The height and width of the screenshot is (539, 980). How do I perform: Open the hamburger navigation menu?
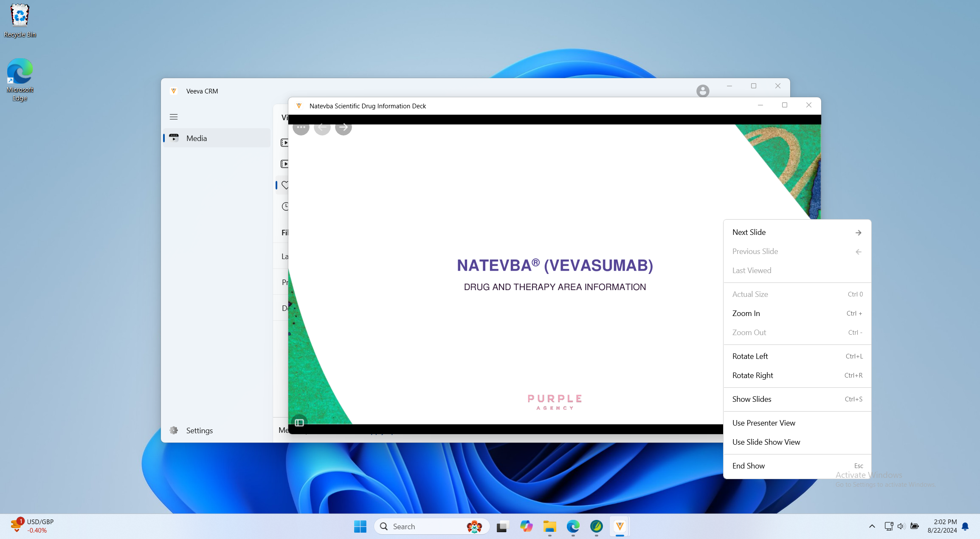[x=174, y=117]
